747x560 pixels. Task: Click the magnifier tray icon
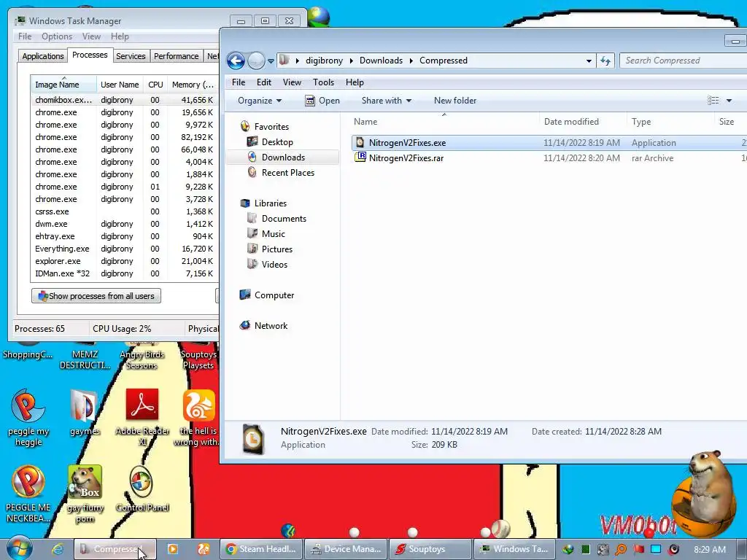click(621, 550)
